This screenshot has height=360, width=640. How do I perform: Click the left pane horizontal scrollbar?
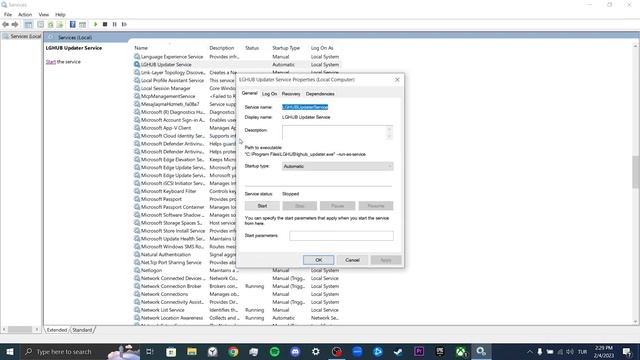click(x=20, y=329)
